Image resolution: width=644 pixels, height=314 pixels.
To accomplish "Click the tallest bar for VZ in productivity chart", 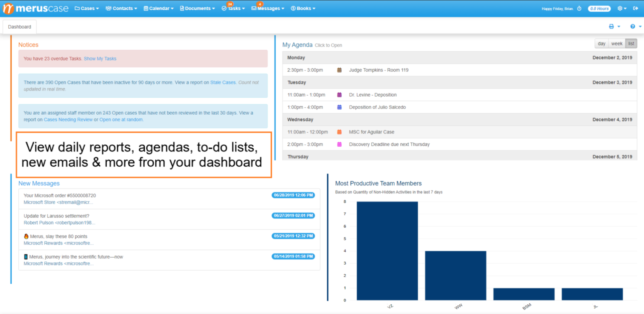I will [x=387, y=251].
